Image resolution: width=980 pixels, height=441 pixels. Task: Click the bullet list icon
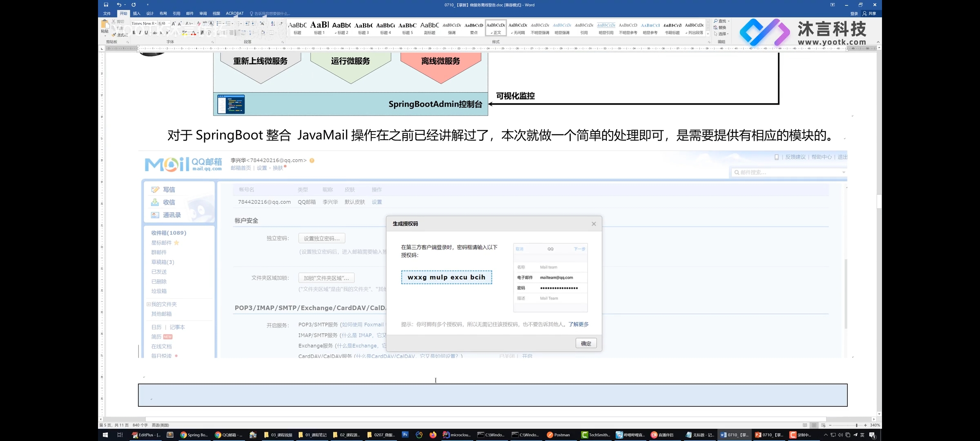coord(219,23)
